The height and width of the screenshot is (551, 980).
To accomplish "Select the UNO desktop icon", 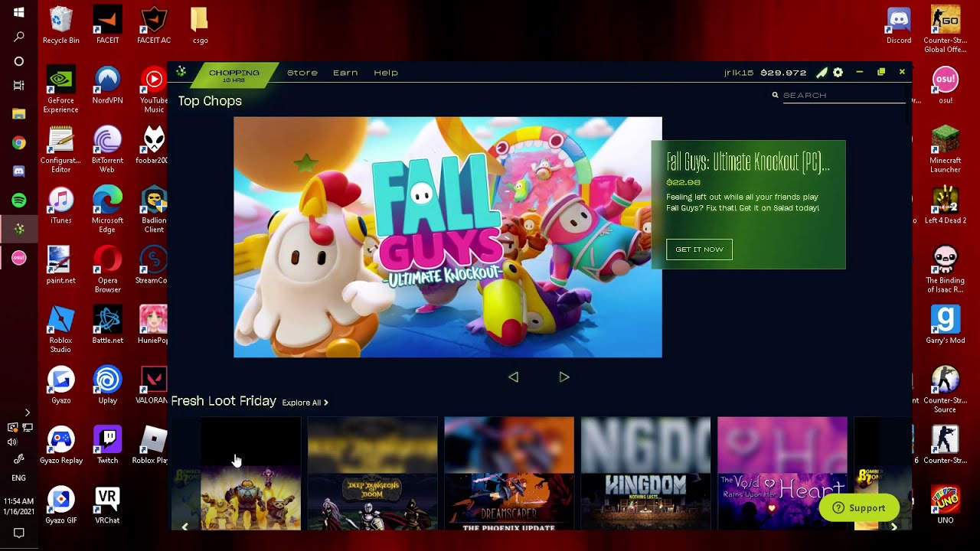I will click(946, 505).
